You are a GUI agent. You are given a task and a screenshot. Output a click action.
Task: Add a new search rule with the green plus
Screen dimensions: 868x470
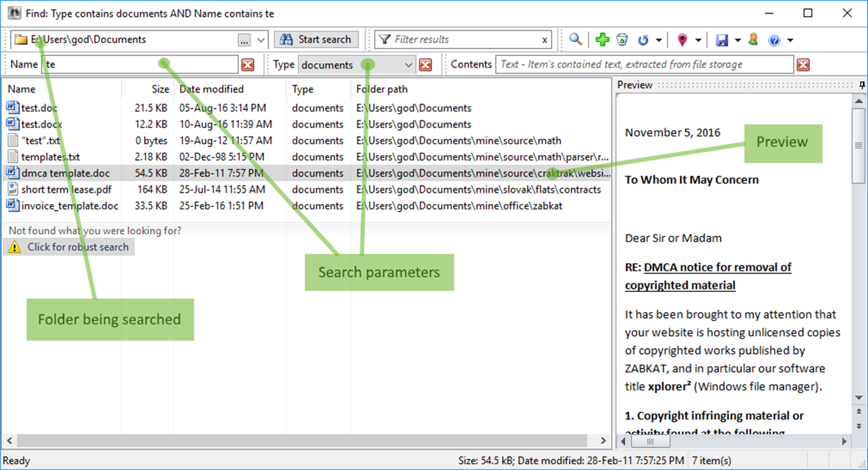tap(602, 39)
